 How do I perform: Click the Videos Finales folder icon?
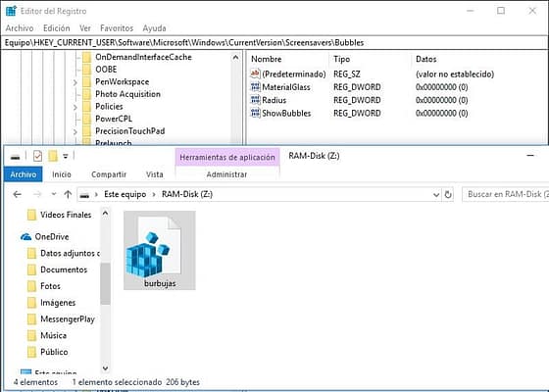point(31,215)
